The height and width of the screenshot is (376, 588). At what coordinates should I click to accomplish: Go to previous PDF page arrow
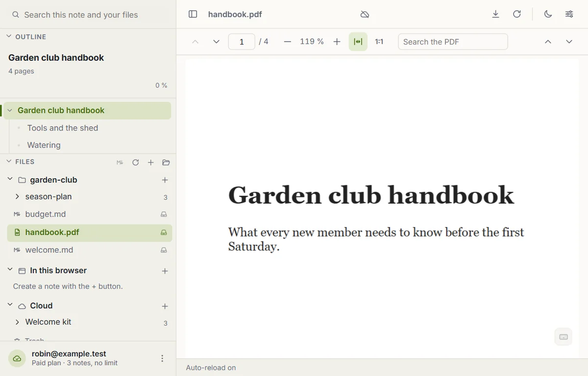[x=195, y=42]
